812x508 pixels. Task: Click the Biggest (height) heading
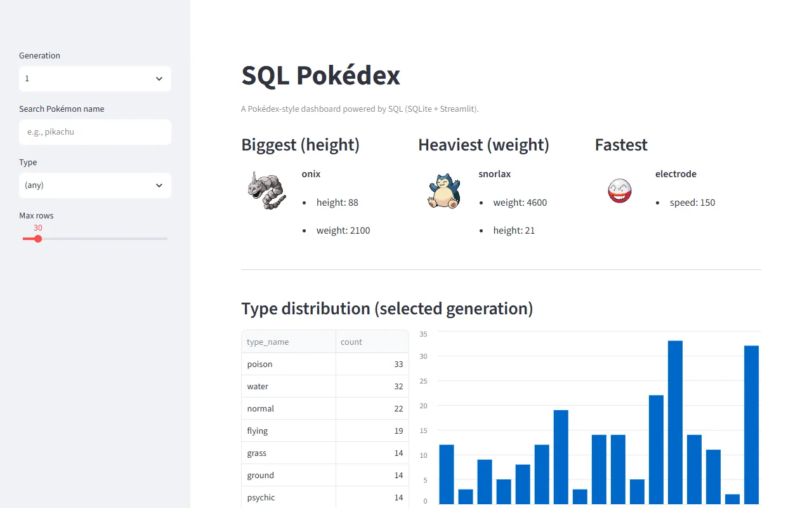click(301, 145)
